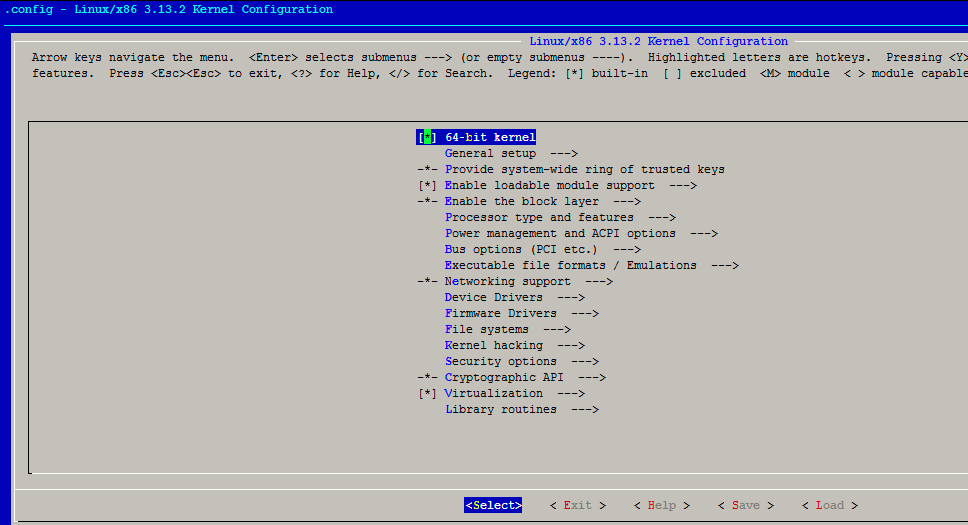Image resolution: width=968 pixels, height=525 pixels.
Task: Open the Library routines submenu
Action: (x=522, y=410)
